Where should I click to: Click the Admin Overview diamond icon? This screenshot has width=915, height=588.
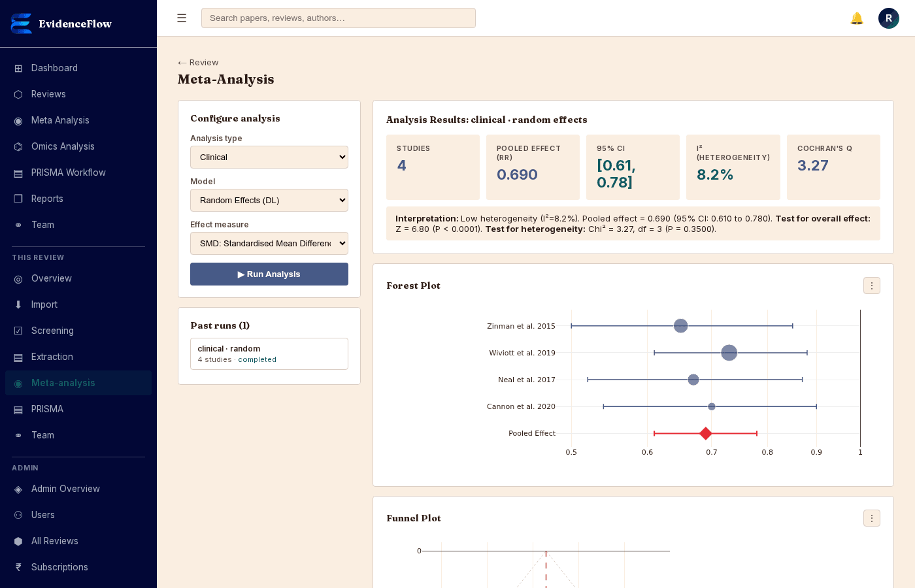click(18, 489)
